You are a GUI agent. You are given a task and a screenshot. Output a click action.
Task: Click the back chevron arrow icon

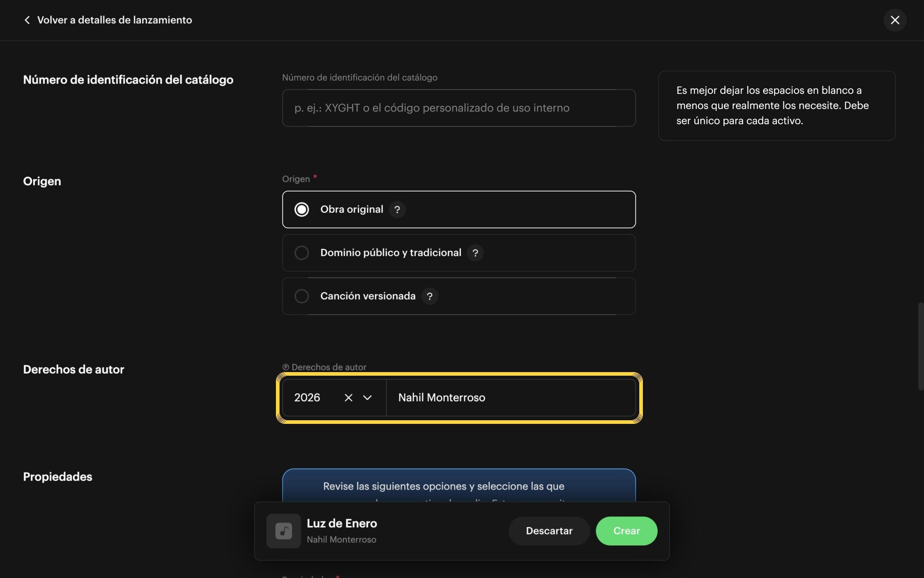[27, 20]
